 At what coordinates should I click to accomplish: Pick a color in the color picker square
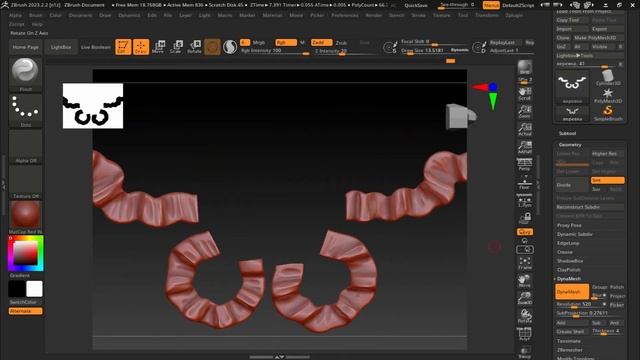[25, 253]
